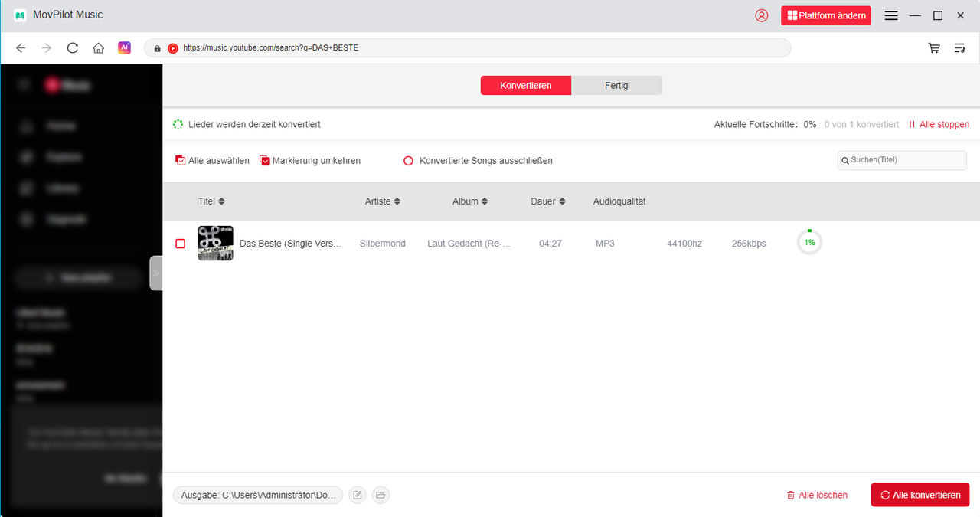Click the 'Das Beste' album cover thumbnail
Image resolution: width=980 pixels, height=517 pixels.
215,243
